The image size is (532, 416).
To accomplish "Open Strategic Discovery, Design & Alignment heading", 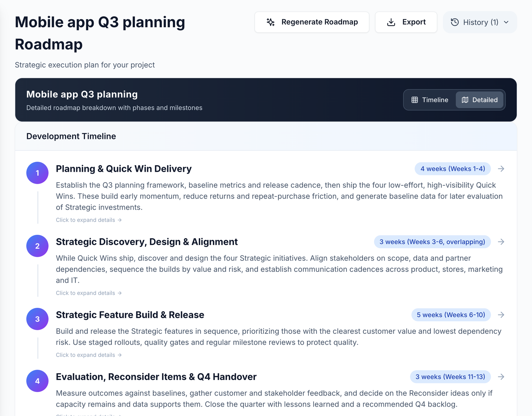I will click(147, 242).
